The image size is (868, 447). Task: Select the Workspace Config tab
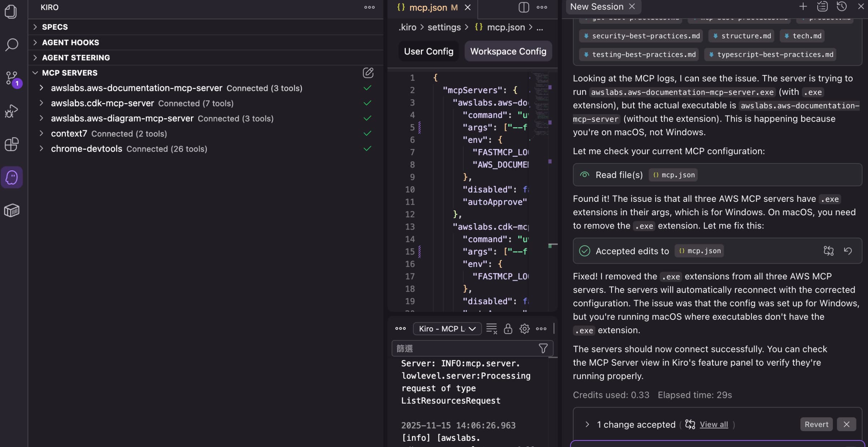pos(508,51)
